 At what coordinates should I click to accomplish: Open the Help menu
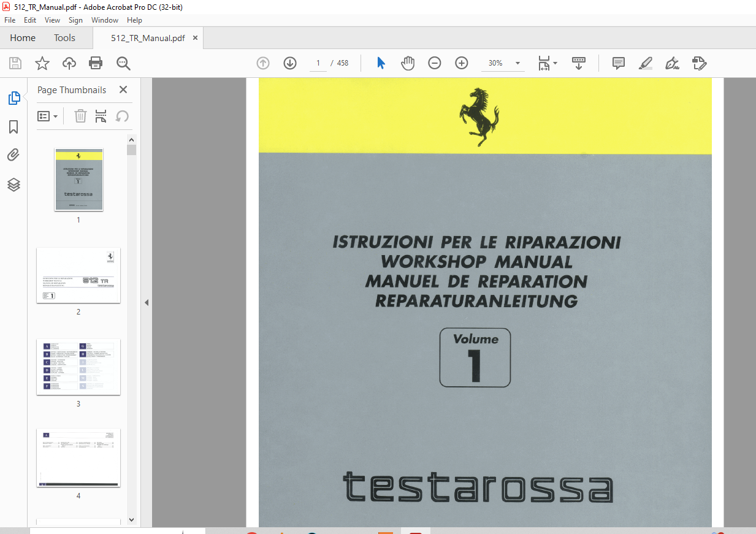coord(134,20)
